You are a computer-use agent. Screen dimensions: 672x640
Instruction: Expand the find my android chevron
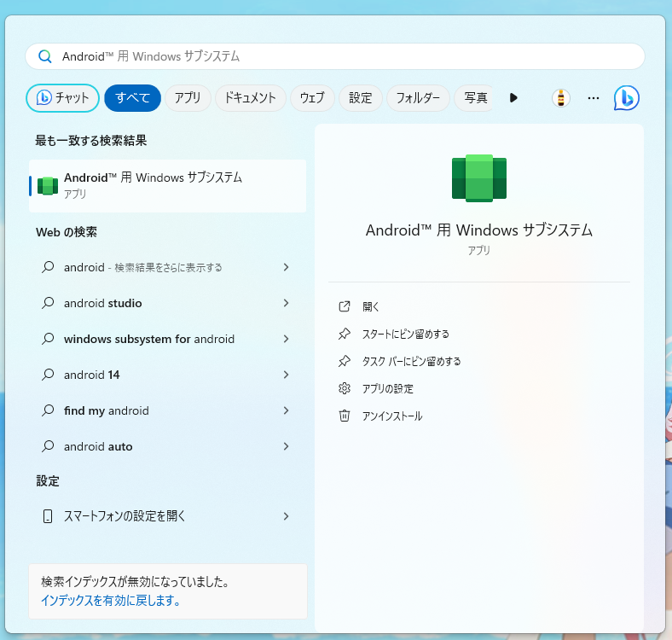pyautogui.click(x=287, y=410)
